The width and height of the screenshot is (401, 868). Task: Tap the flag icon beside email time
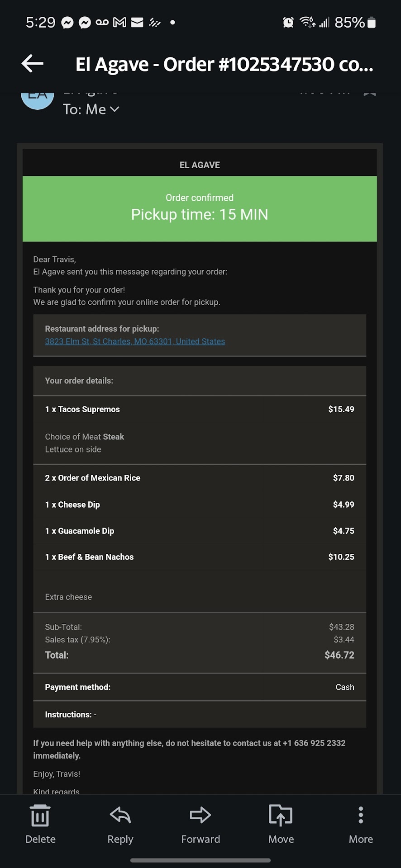click(x=370, y=92)
